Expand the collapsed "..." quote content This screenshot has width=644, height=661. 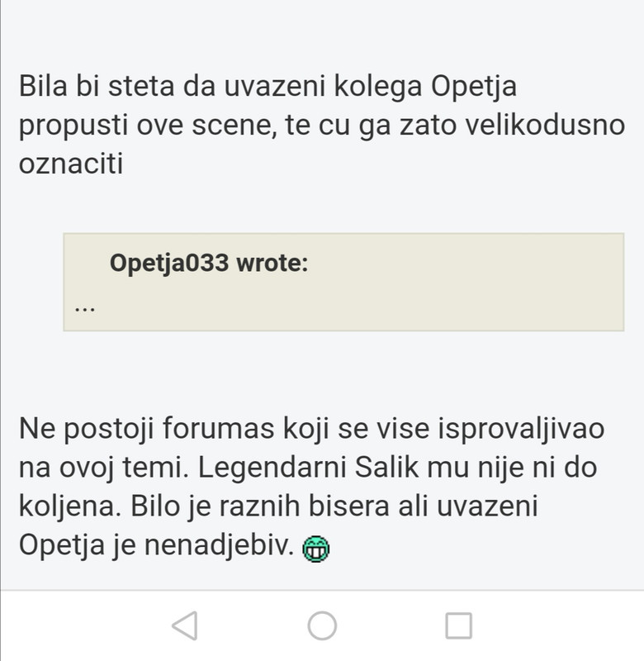pyautogui.click(x=85, y=308)
